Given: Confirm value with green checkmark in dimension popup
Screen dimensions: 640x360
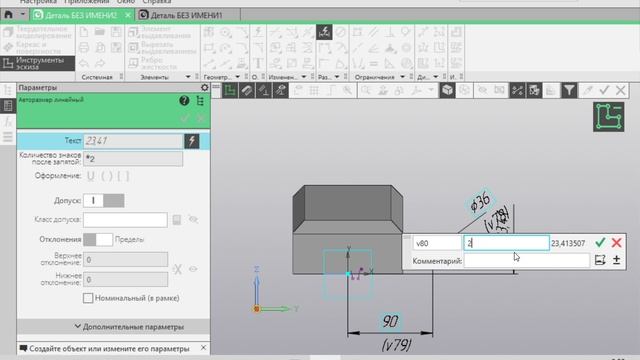Looking at the screenshot, I should click(x=600, y=243).
